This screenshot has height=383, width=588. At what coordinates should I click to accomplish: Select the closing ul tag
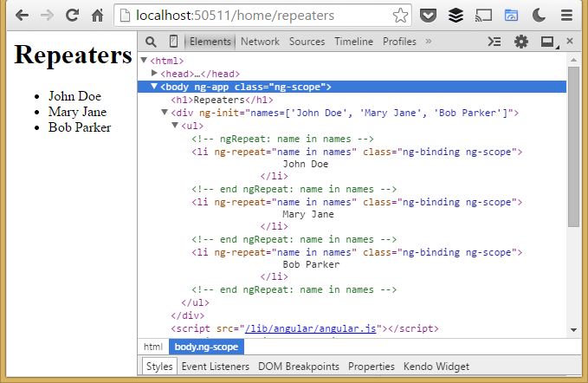coord(195,302)
